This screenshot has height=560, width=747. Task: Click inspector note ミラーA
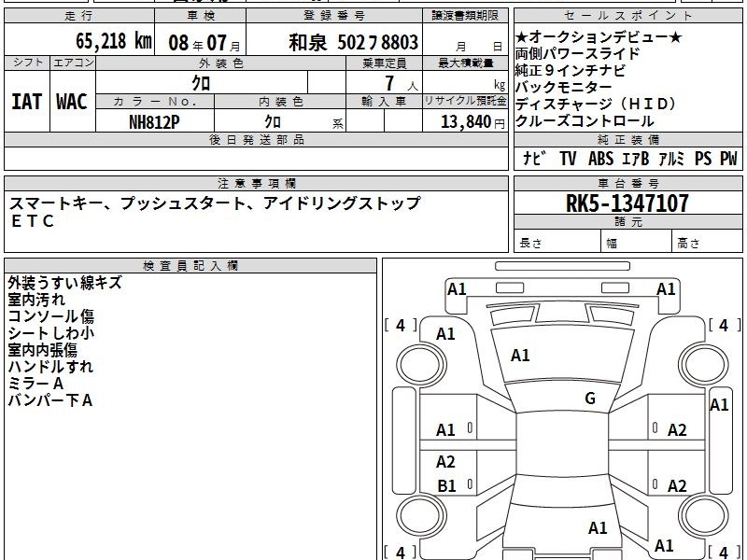[35, 384]
